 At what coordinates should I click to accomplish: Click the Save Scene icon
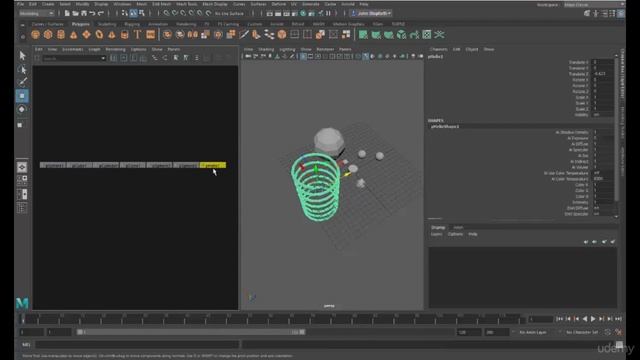[84, 13]
